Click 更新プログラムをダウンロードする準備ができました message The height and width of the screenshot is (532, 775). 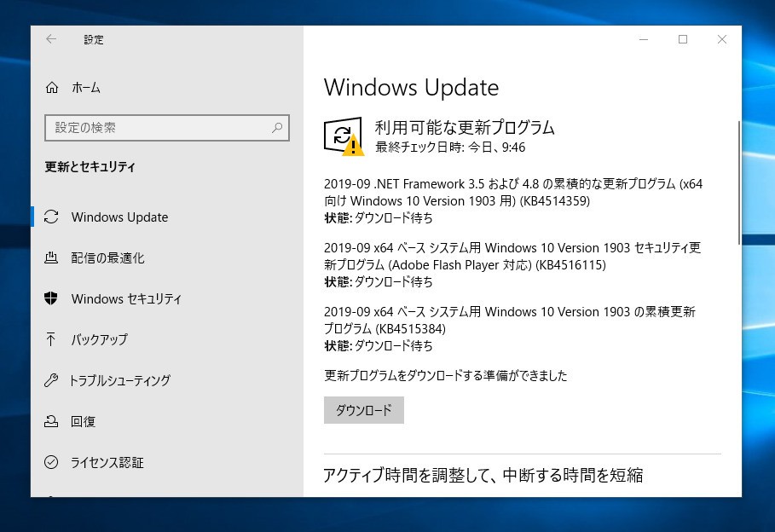pos(445,375)
